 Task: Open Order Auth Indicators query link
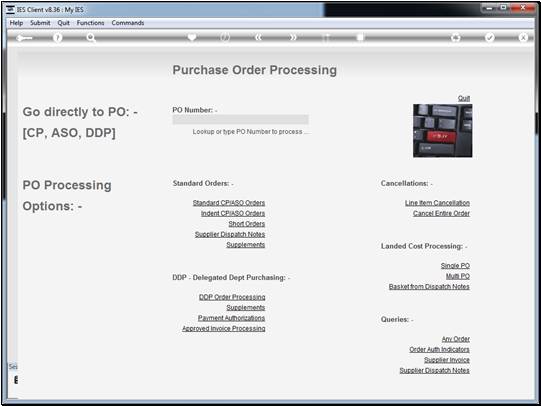(439, 349)
